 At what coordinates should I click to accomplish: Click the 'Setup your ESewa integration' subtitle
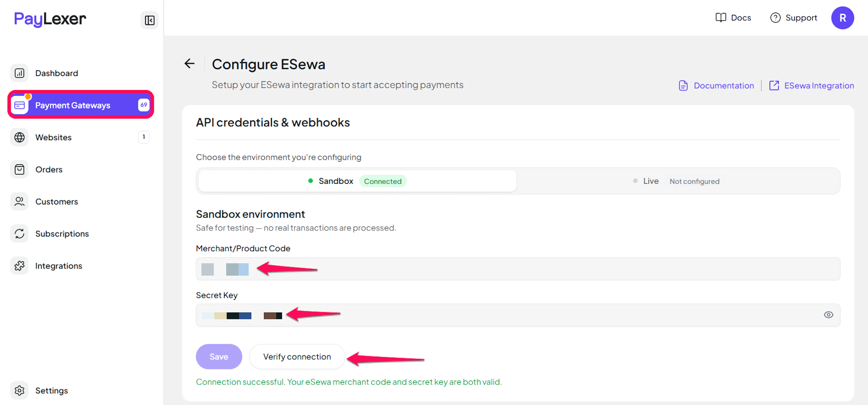coord(337,85)
